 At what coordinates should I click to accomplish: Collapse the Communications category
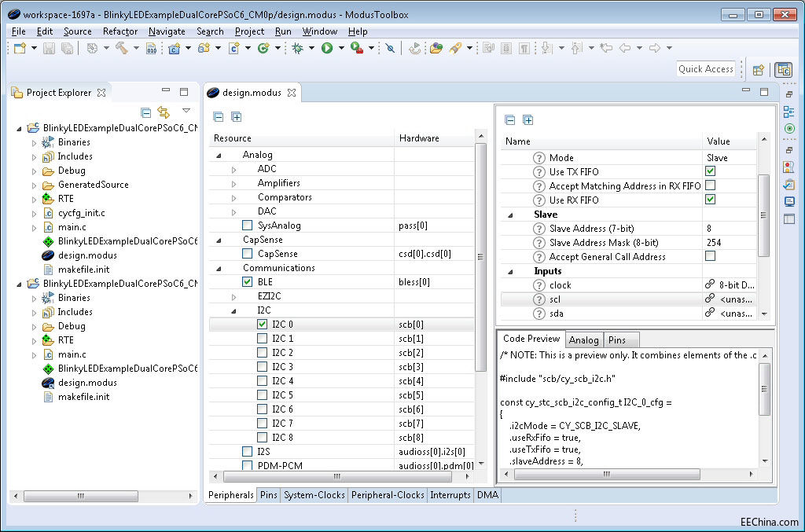219,268
